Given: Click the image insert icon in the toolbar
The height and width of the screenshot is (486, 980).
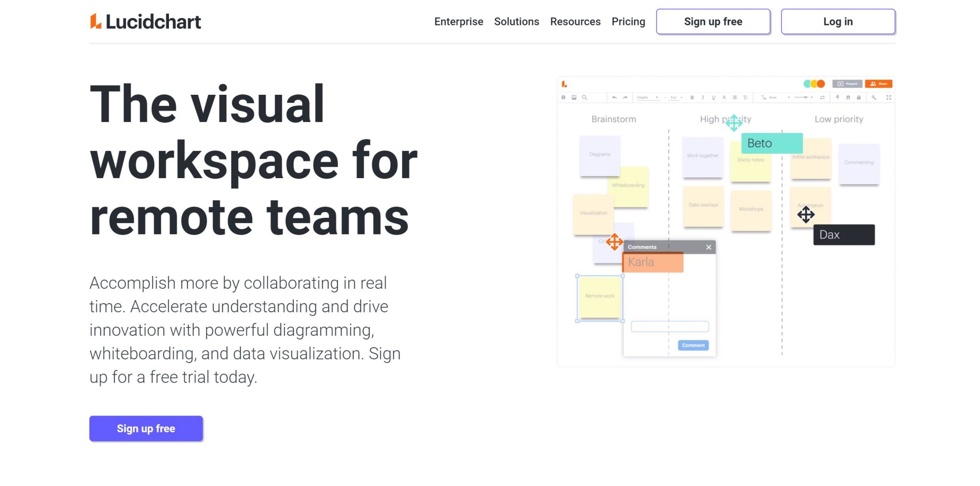Looking at the screenshot, I should pos(574,97).
